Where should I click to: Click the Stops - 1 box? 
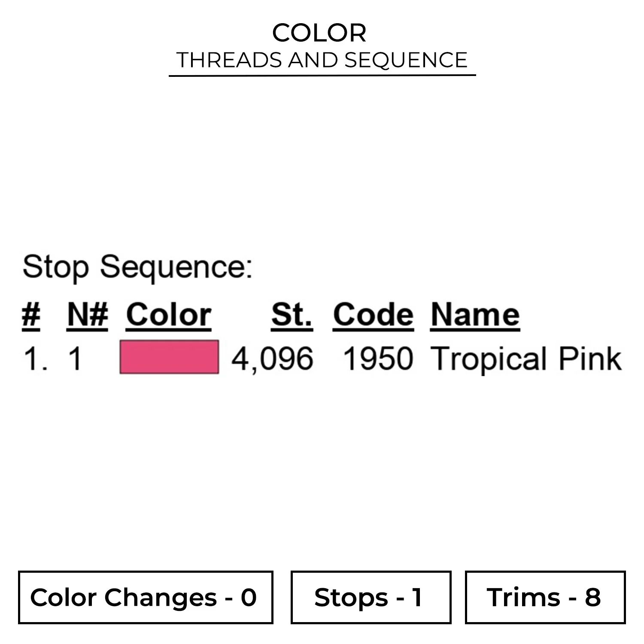tap(371, 597)
